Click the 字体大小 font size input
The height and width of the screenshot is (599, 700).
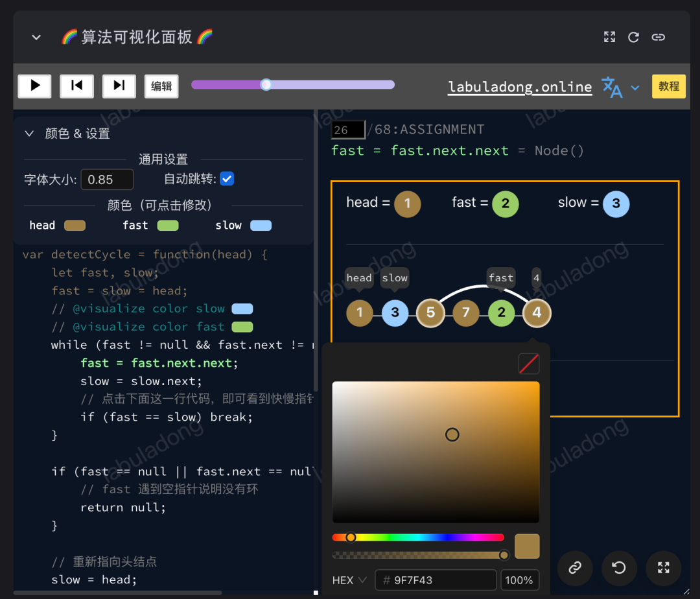[x=107, y=180]
